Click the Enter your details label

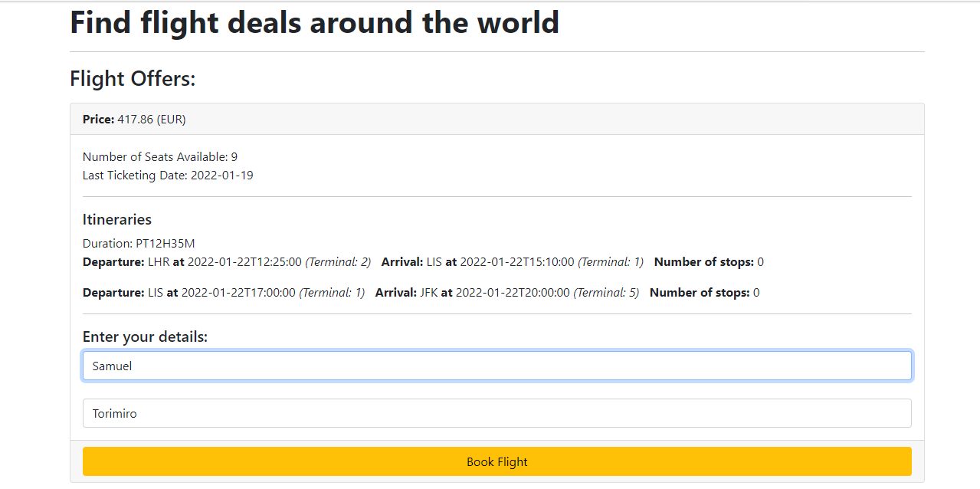point(146,336)
